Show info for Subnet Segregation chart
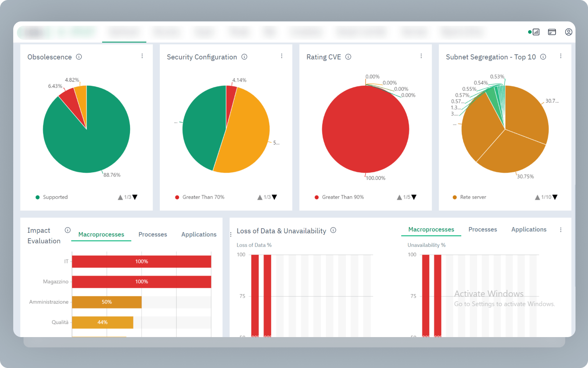 tap(543, 57)
